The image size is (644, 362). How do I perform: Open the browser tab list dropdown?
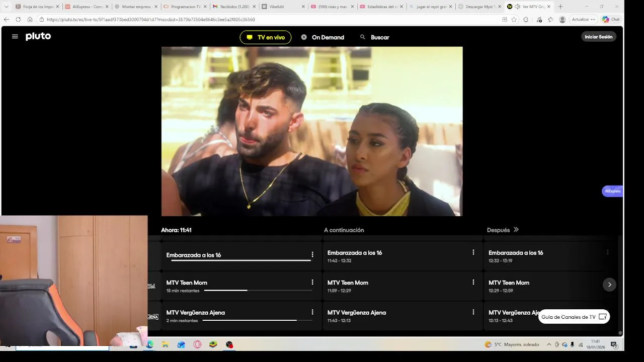point(6,7)
